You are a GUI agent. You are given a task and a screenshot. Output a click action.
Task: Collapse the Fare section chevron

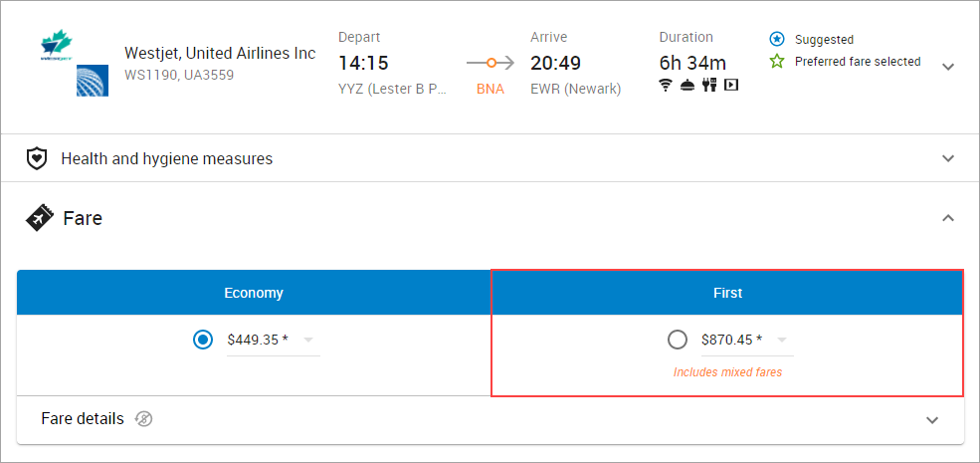click(948, 218)
